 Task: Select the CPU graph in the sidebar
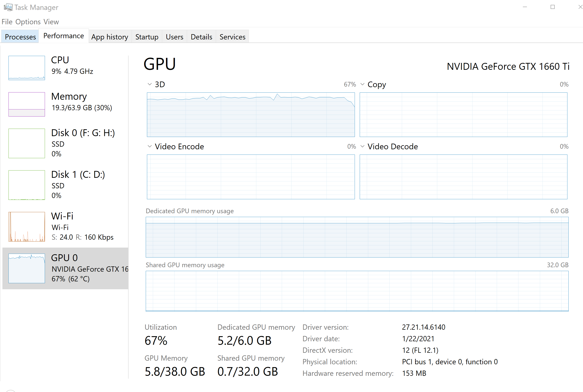pos(27,68)
